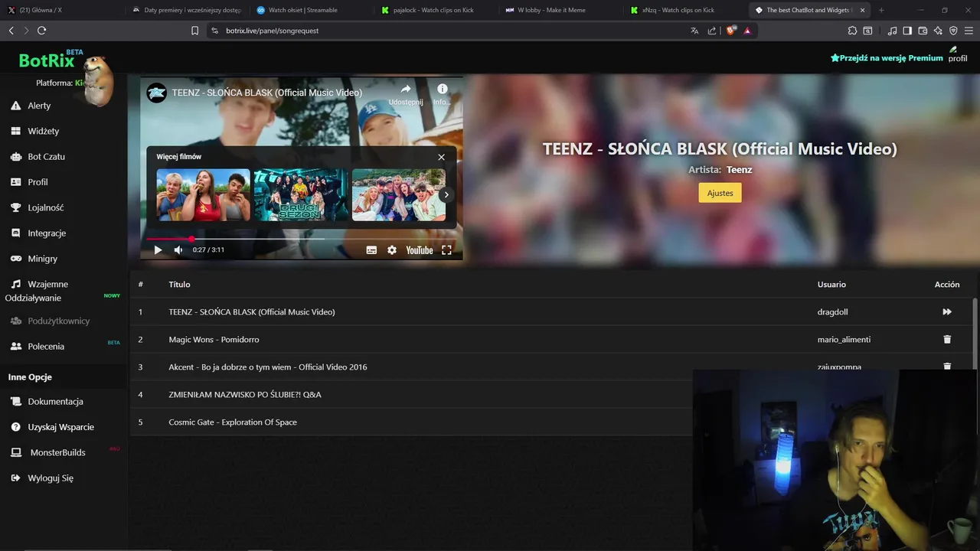This screenshot has height=551, width=980.
Task: Open the profil menu
Action: click(x=958, y=54)
